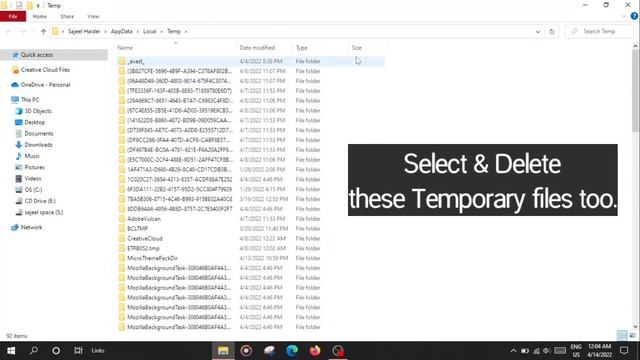
Task: Click File Explorer icon on taskbar
Action: [223, 351]
